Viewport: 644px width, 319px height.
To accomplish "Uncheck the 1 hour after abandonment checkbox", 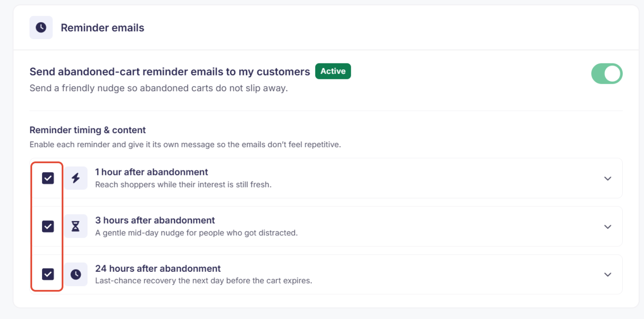I will (48, 178).
